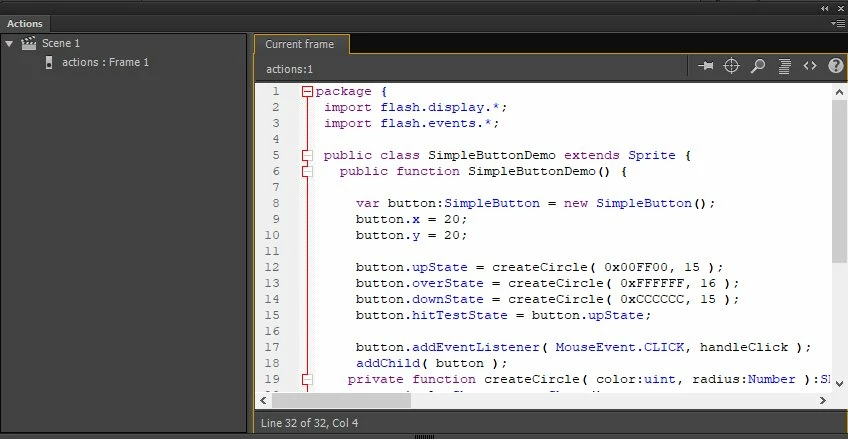Image resolution: width=848 pixels, height=439 pixels.
Task: Click 'button.x = 20;' on line 9
Action: [x=412, y=220]
